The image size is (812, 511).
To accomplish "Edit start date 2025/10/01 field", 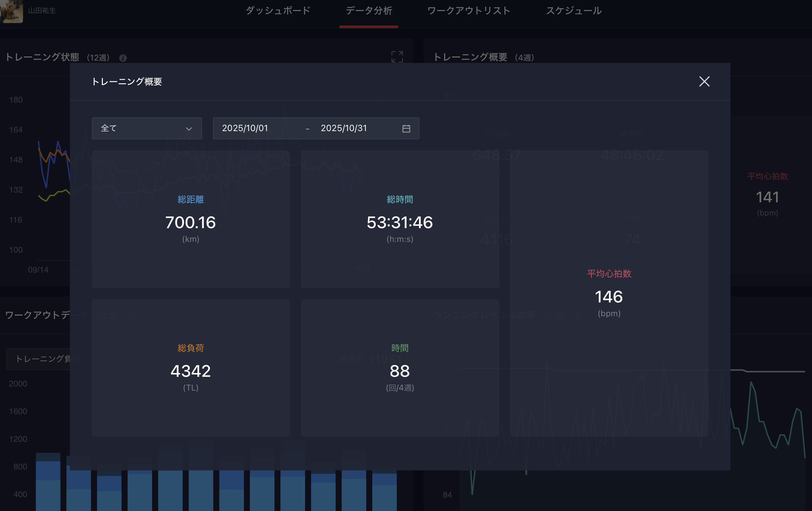I will [245, 128].
